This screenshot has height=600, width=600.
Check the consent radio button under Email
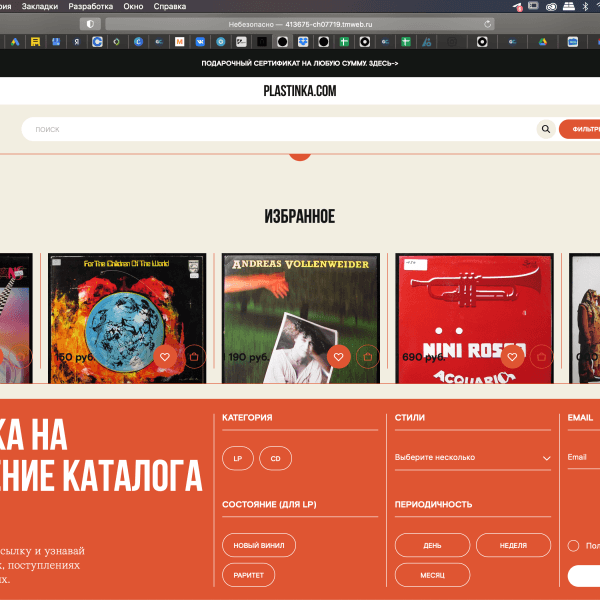tap(573, 546)
